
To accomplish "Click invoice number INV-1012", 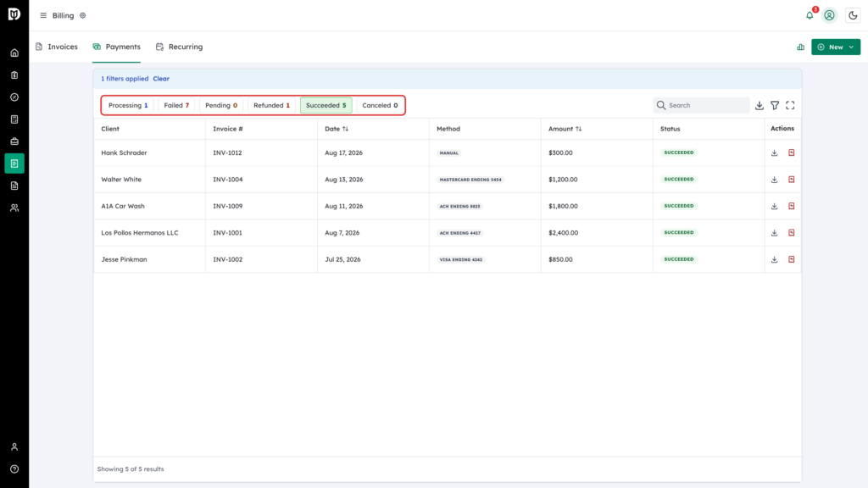I will 227,152.
